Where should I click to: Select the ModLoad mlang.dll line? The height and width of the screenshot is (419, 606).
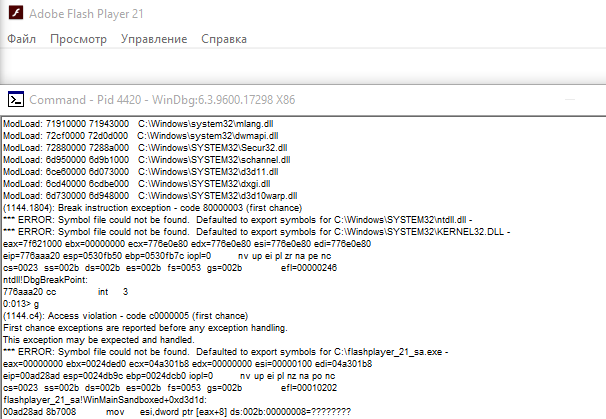point(138,124)
